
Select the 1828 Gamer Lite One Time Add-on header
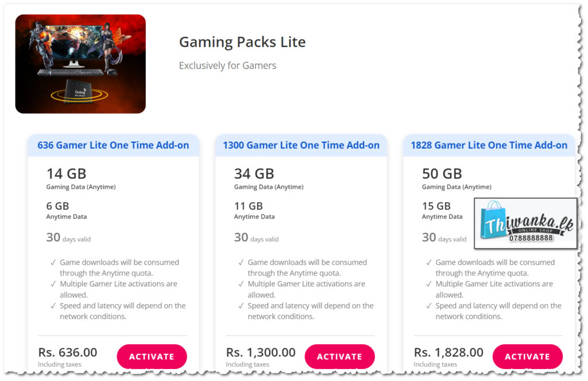point(489,145)
